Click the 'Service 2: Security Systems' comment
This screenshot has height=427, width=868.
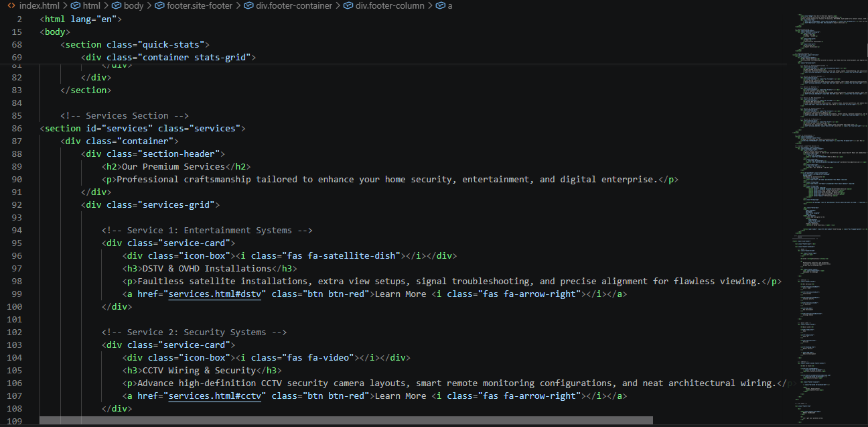[194, 332]
